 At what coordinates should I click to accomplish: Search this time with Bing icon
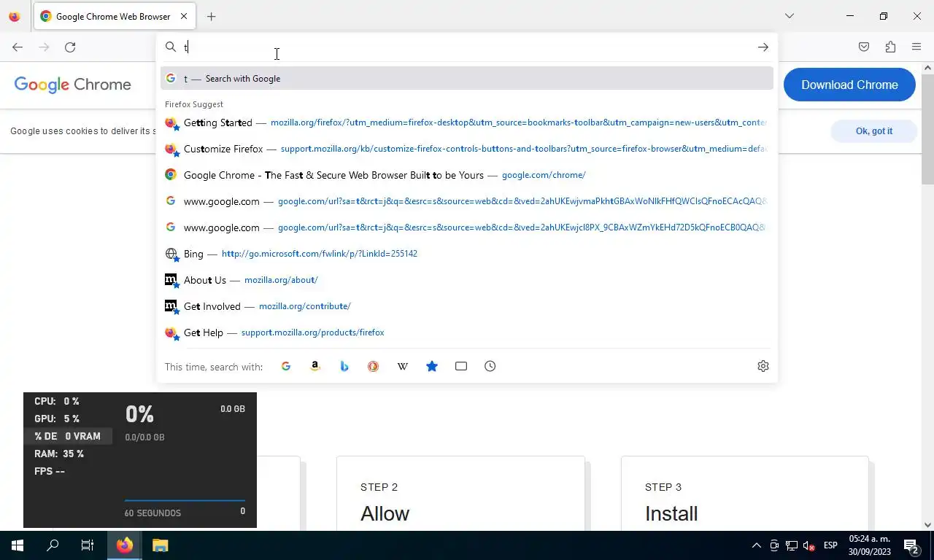tap(344, 366)
